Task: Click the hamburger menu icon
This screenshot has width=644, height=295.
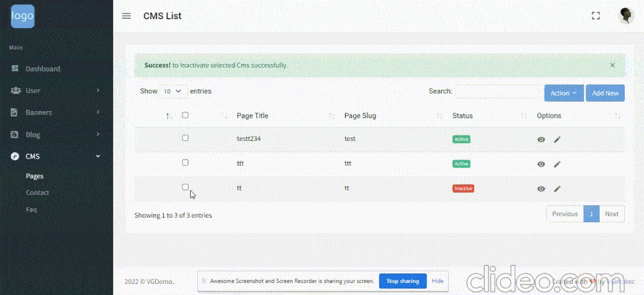Action: 126,16
